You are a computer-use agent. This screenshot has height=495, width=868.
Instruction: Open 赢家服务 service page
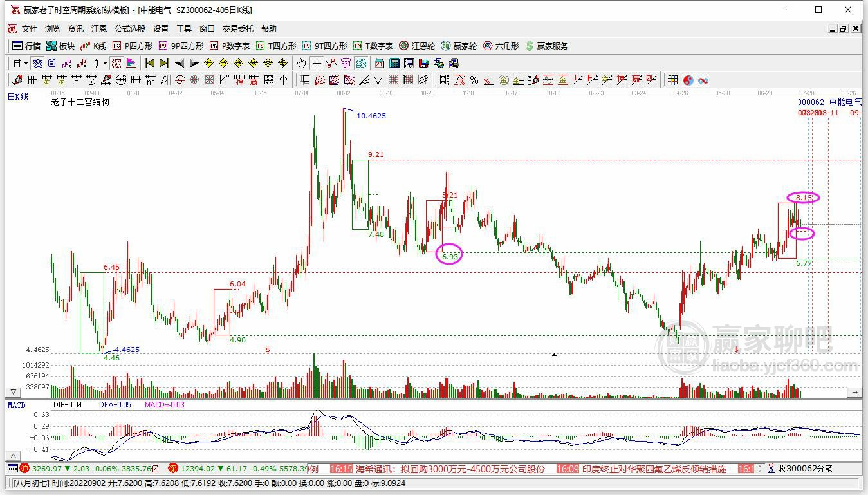tap(547, 46)
